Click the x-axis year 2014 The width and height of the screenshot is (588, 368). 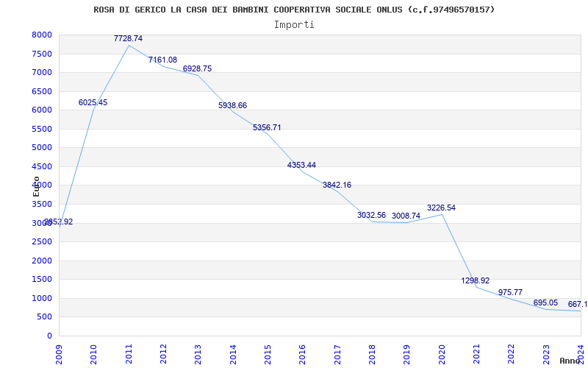click(x=233, y=355)
